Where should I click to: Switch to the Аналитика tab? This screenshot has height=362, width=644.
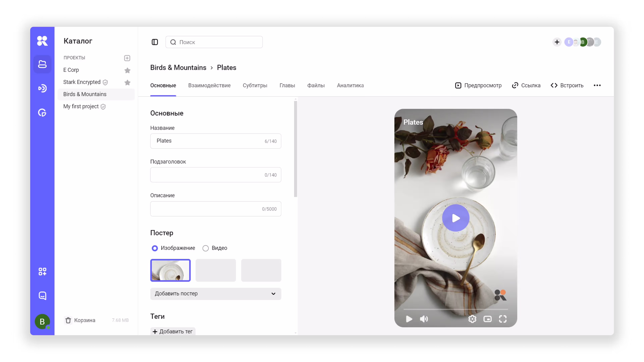pos(350,85)
